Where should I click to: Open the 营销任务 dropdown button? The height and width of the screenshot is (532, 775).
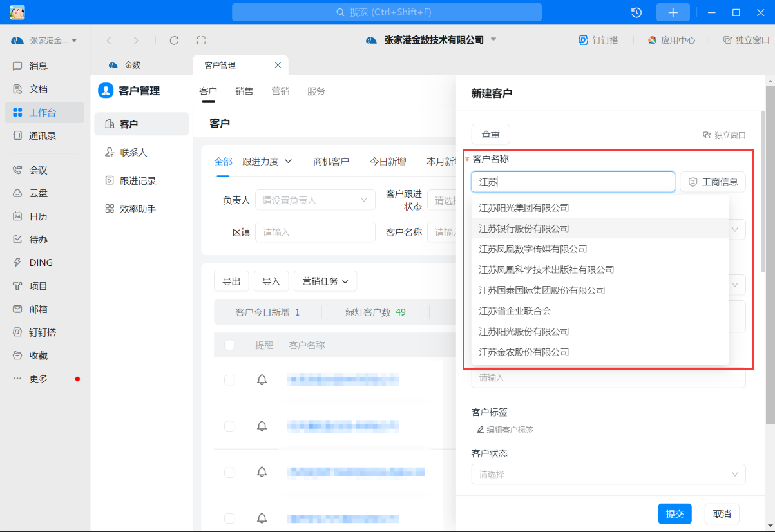(325, 281)
